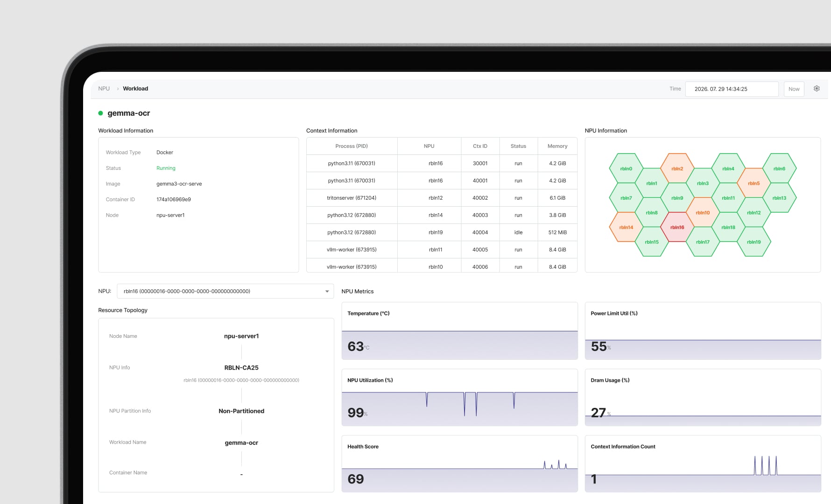Viewport: 831px width, 504px height.
Task: Click the Non-Partitioned topology node
Action: coord(241,411)
